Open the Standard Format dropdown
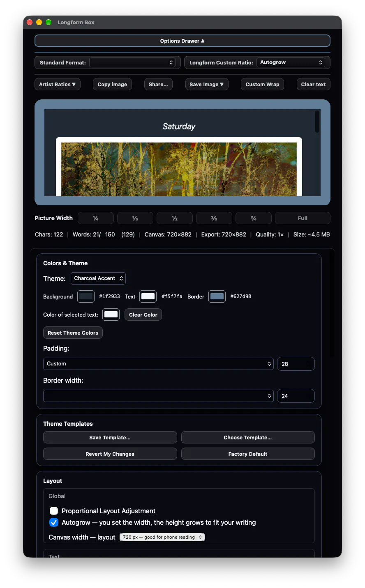 tap(132, 62)
